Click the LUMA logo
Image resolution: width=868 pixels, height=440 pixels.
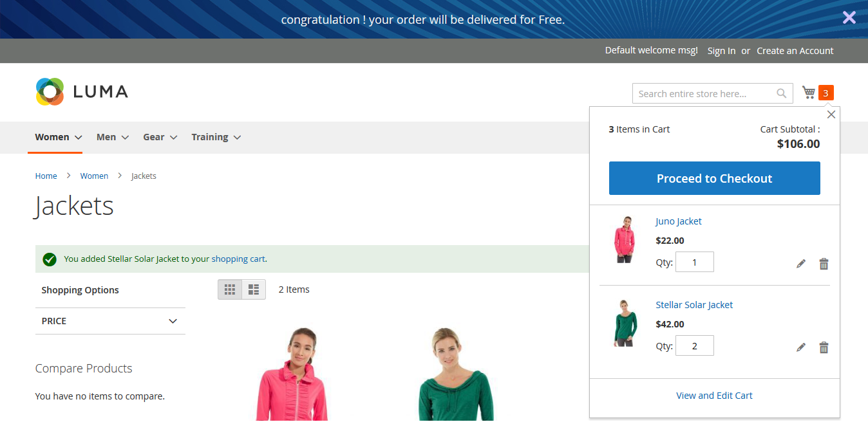pyautogui.click(x=82, y=91)
